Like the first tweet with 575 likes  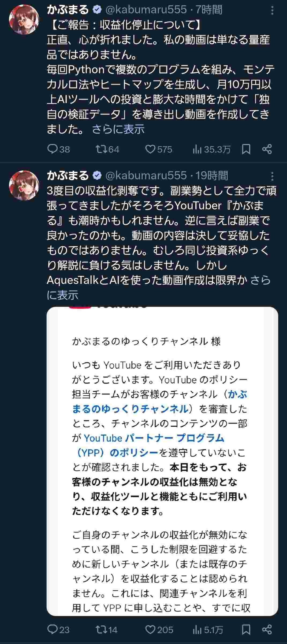point(159,149)
